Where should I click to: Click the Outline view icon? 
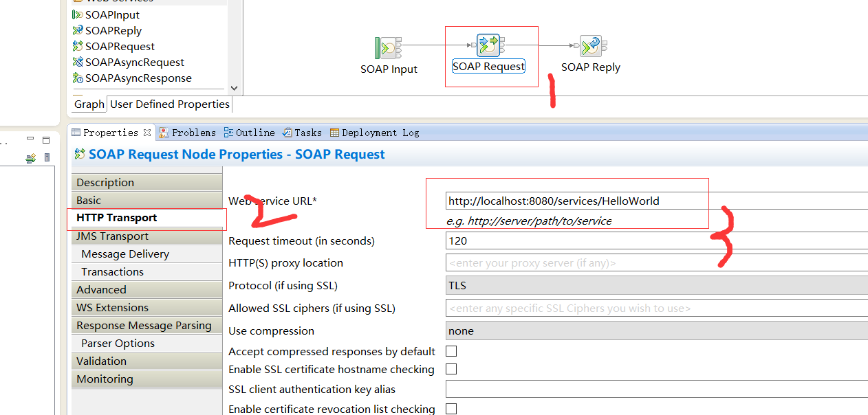tap(228, 133)
